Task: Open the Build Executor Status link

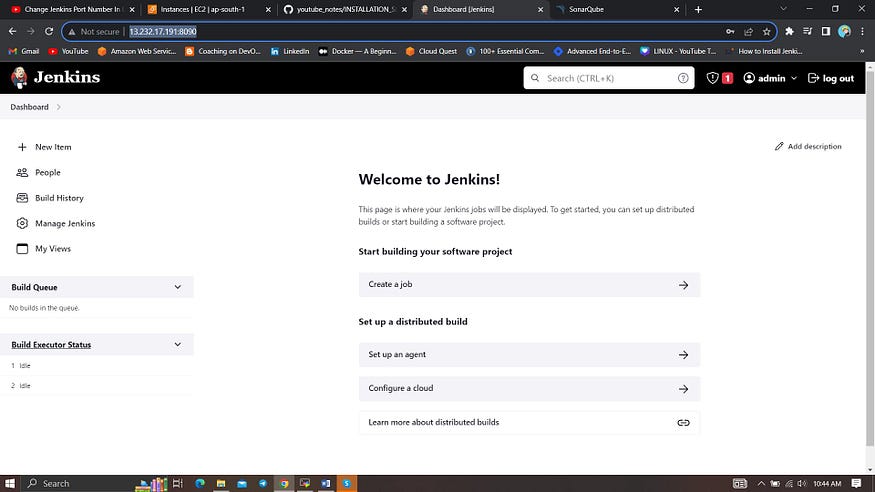Action: pyautogui.click(x=51, y=345)
